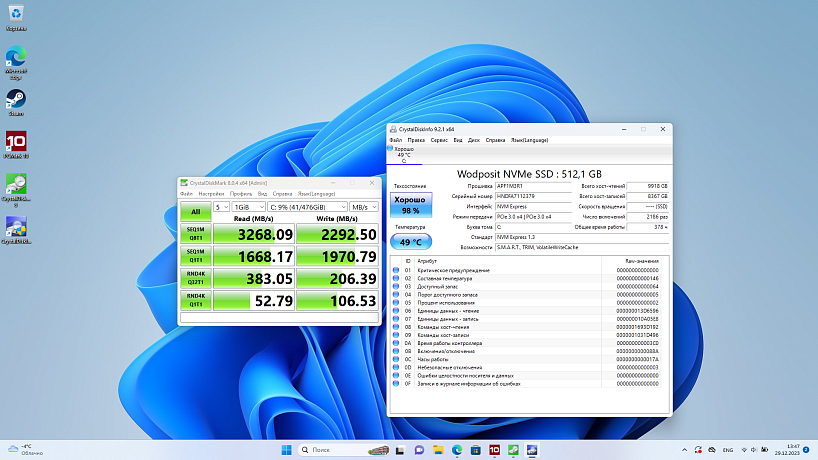Click the All benchmark button in CrystalDiskMark
Viewport: 818px width, 460px height.
tap(196, 212)
